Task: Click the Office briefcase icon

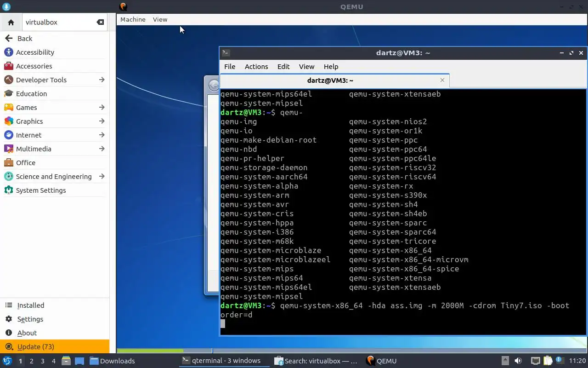Action: 8,162
